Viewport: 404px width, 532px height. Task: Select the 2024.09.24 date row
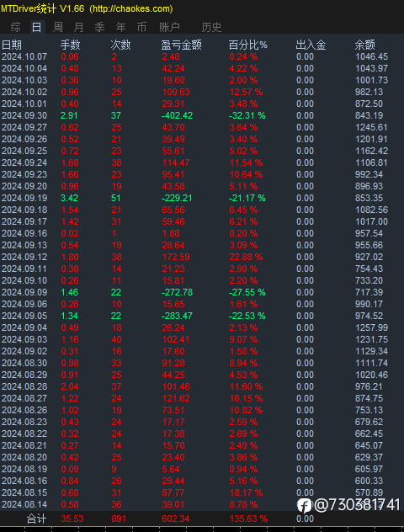coord(24,162)
